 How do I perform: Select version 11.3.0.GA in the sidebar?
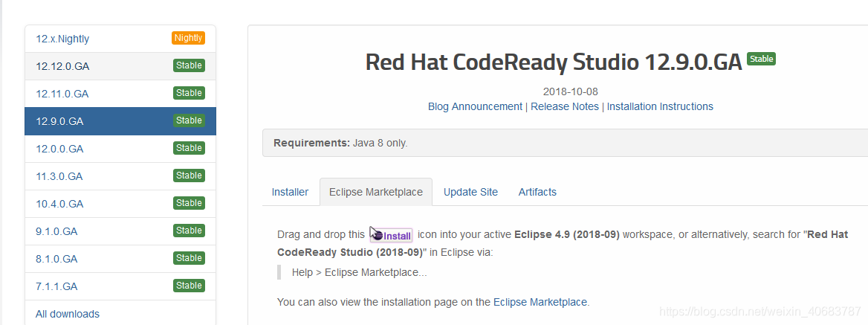[x=120, y=176]
